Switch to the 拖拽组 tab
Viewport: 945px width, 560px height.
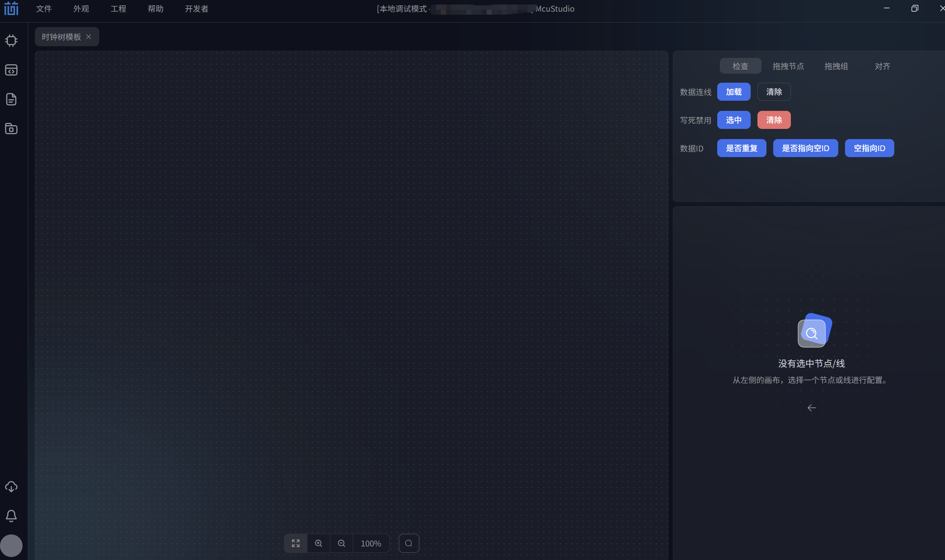[x=836, y=66]
